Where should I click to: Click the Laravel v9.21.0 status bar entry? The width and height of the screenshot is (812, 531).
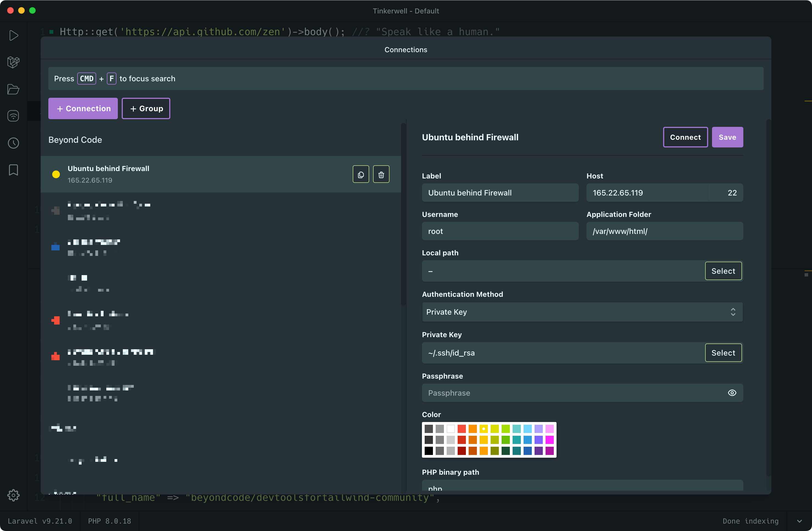pos(40,521)
